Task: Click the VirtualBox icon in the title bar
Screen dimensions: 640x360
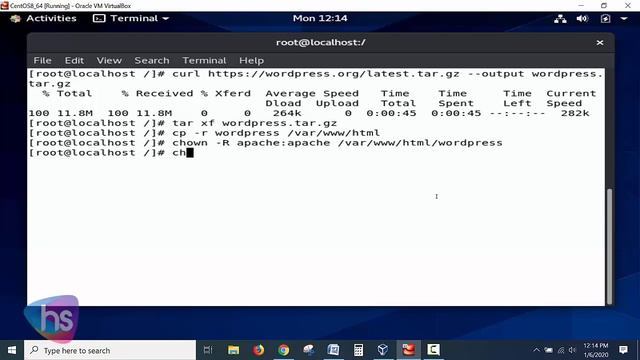Action: tap(5, 5)
